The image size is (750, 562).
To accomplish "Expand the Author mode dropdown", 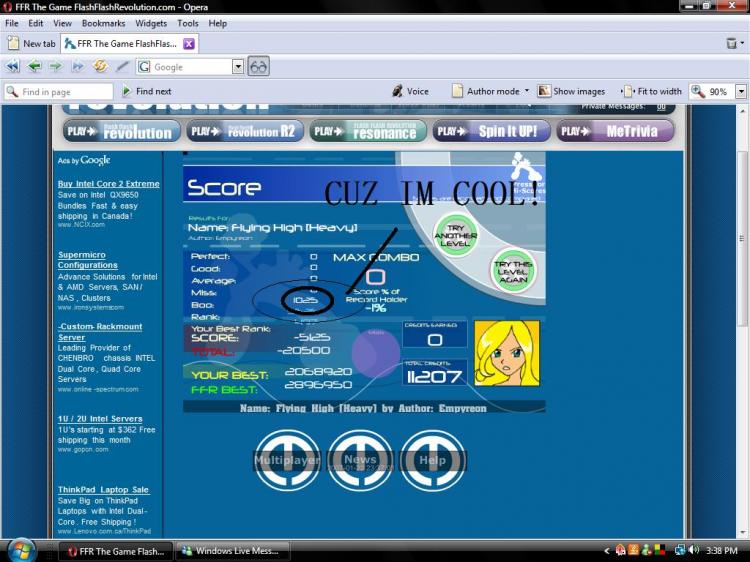I will click(x=527, y=91).
